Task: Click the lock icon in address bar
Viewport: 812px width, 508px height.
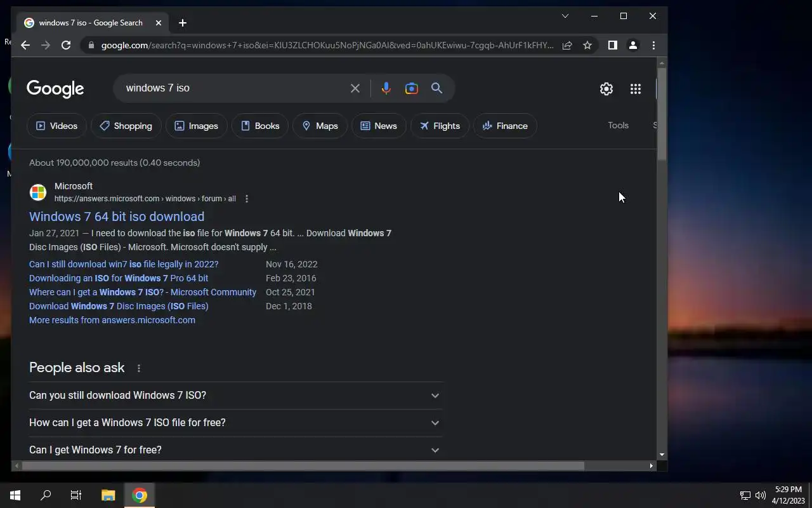Action: (91, 45)
